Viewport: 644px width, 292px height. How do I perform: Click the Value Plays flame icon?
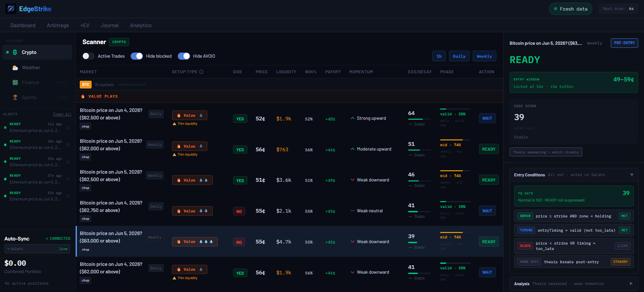(83, 96)
